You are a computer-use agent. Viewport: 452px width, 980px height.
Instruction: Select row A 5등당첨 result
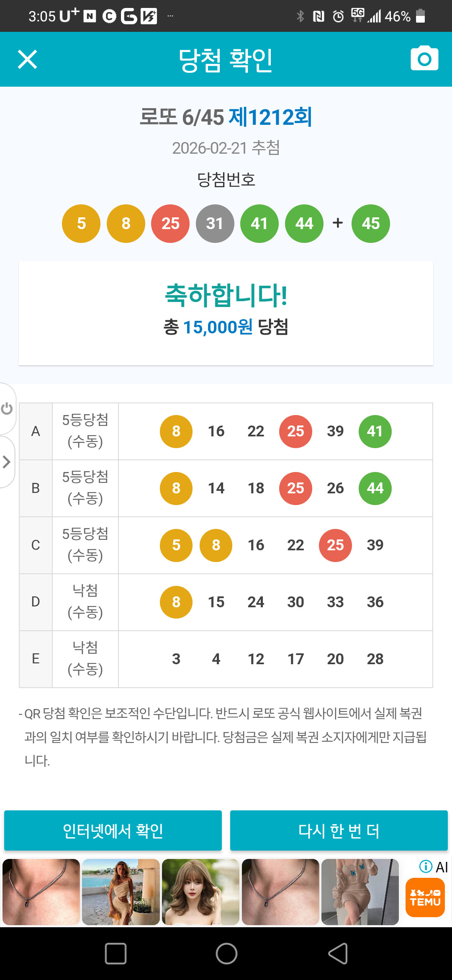85,431
